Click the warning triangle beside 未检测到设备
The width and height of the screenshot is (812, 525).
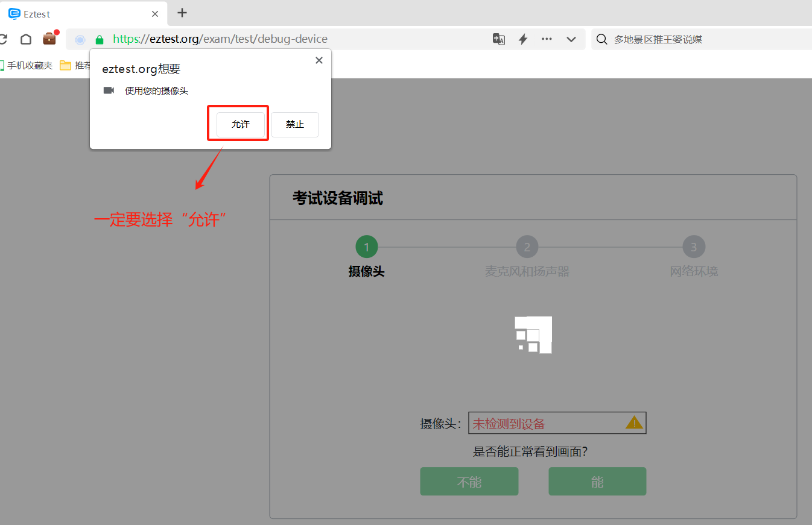pos(633,423)
